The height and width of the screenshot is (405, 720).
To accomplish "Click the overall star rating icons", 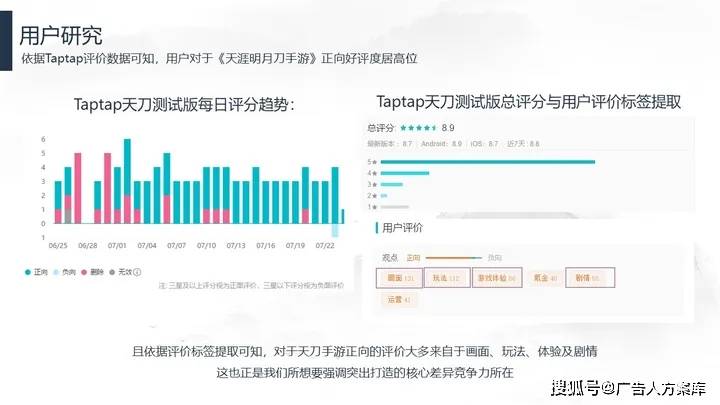I will [x=417, y=128].
